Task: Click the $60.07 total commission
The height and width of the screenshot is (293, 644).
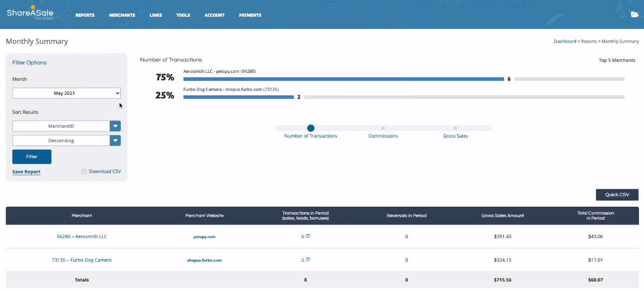Action: pyautogui.click(x=596, y=280)
